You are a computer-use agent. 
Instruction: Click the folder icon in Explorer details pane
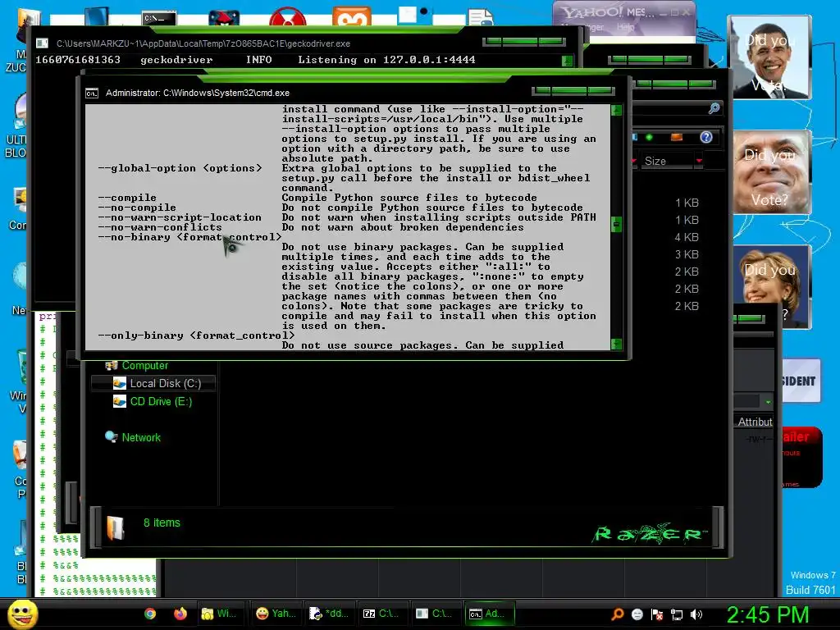coord(115,527)
